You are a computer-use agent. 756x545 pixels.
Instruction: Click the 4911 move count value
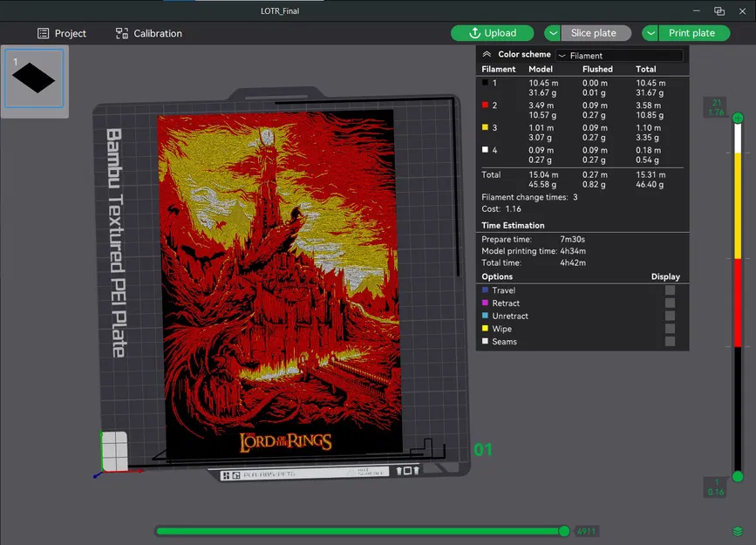[x=586, y=532]
